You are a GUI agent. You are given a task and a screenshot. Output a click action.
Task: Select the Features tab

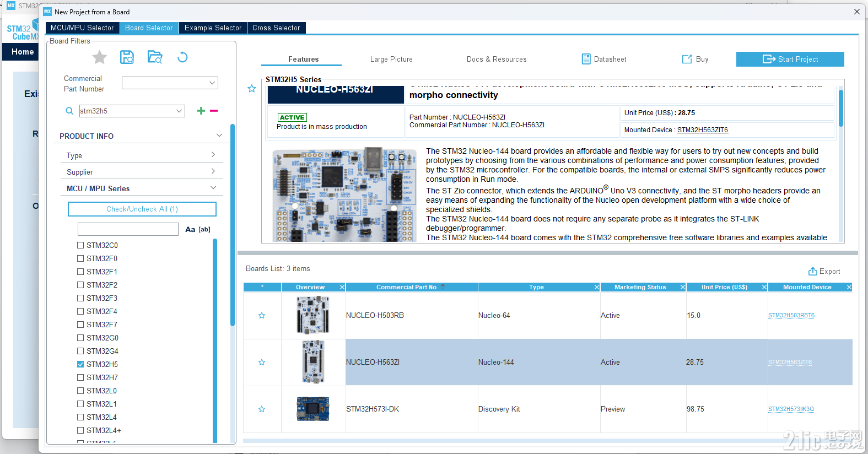[x=303, y=59]
